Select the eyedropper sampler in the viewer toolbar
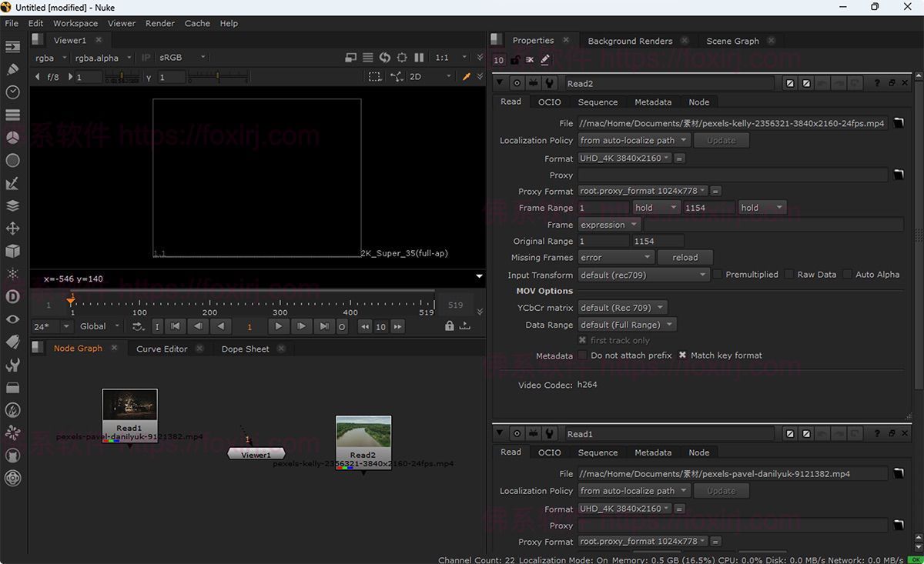 (468, 76)
